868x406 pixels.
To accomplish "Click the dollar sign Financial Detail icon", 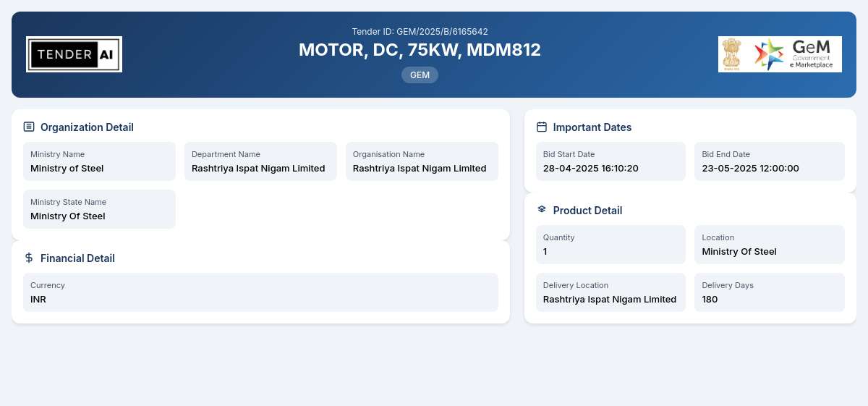I will click(x=29, y=258).
